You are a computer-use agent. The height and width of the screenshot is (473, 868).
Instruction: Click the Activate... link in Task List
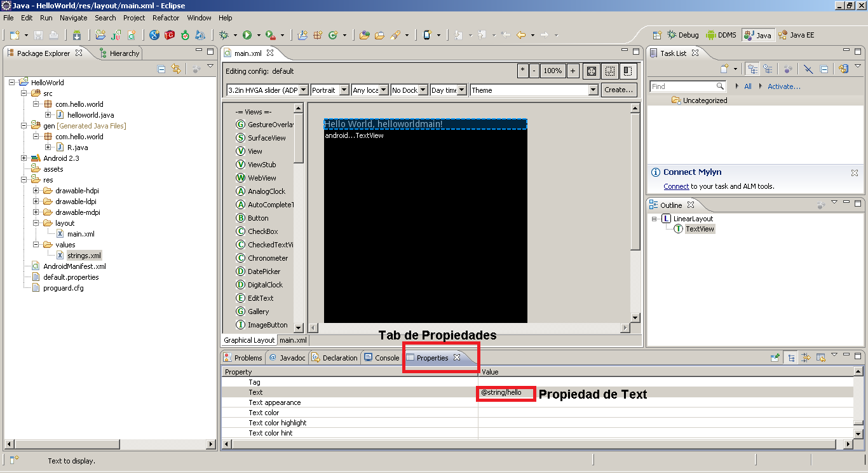pos(784,86)
